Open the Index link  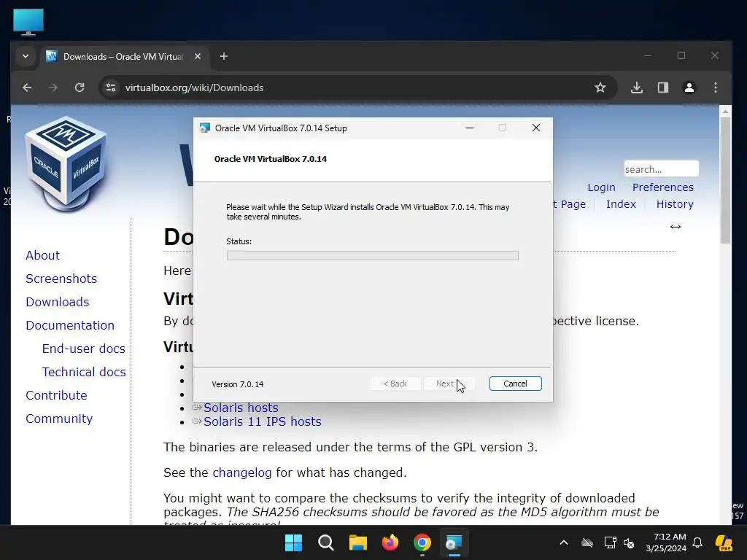[x=621, y=204]
